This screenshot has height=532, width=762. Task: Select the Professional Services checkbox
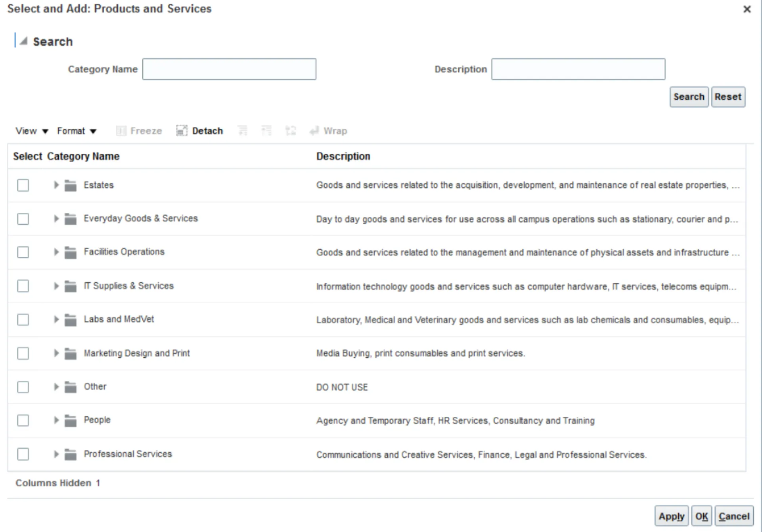click(23, 454)
